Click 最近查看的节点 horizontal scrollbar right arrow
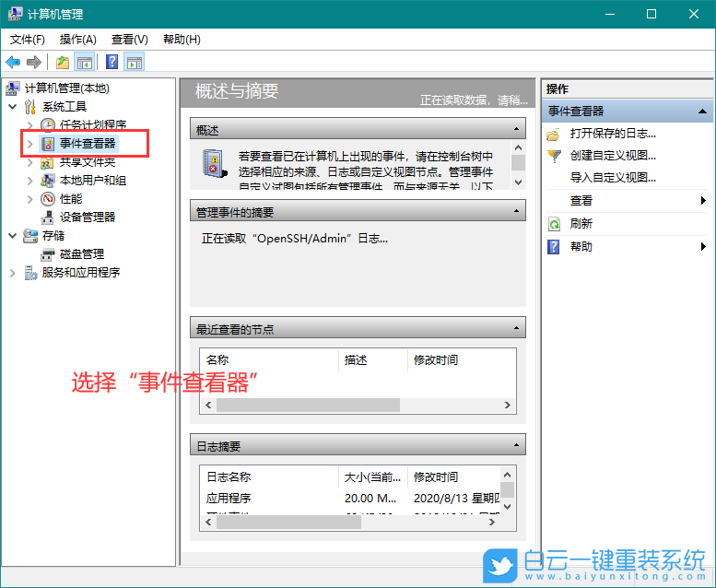This screenshot has height=588, width=716. point(508,405)
